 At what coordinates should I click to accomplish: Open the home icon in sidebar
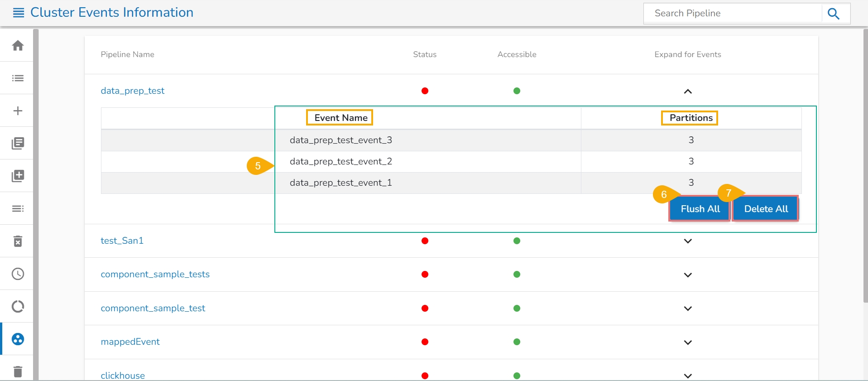(x=18, y=45)
